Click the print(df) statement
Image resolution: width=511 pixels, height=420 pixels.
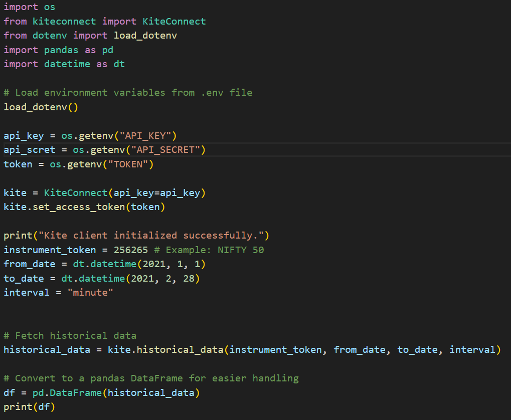coord(29,407)
